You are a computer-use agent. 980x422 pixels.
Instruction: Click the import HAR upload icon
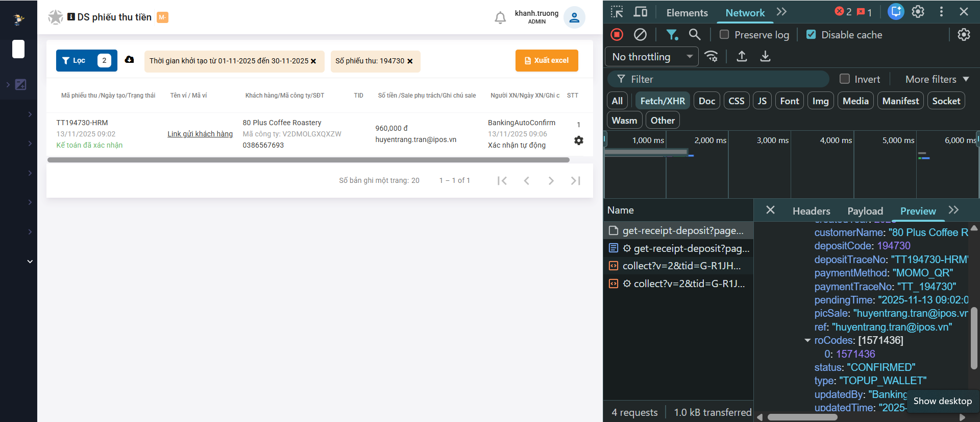742,56
